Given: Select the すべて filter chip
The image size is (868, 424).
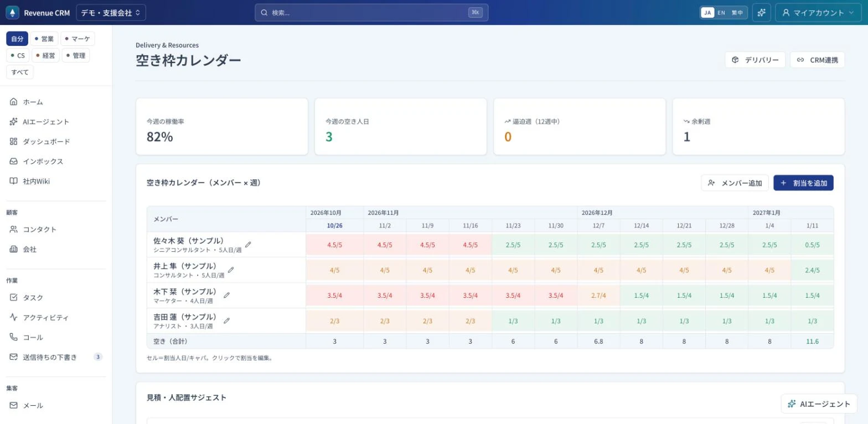Looking at the screenshot, I should pos(20,72).
